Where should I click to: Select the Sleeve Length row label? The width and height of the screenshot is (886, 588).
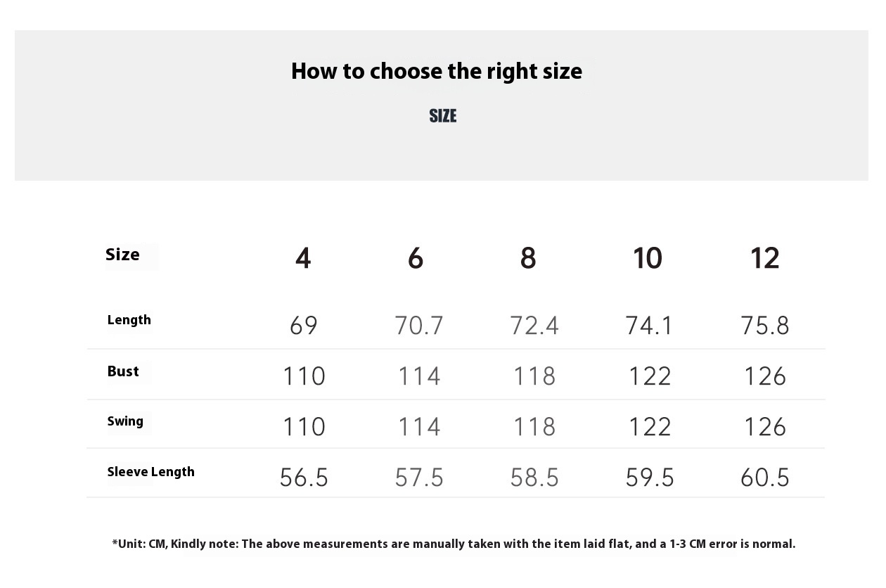(x=150, y=472)
